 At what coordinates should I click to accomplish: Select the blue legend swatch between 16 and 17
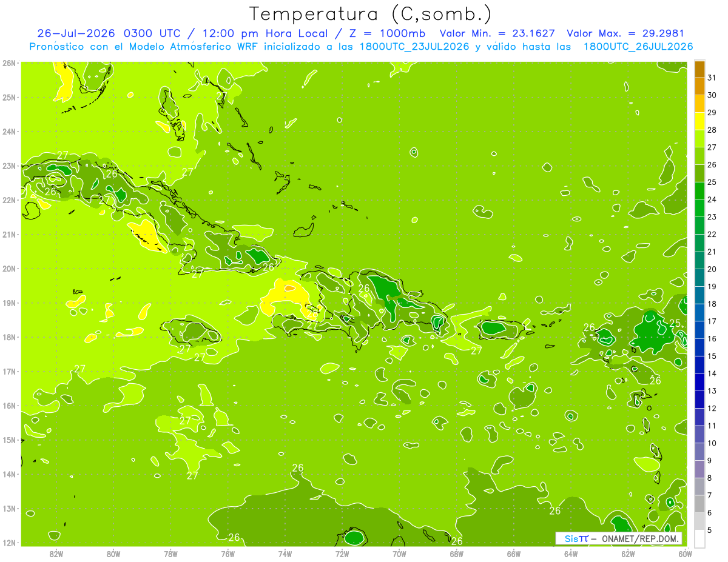(x=699, y=330)
